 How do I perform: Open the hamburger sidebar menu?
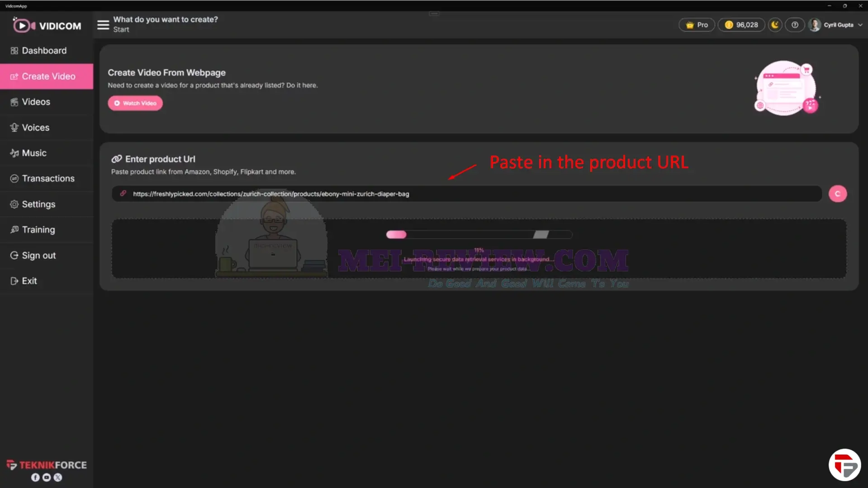pyautogui.click(x=103, y=25)
